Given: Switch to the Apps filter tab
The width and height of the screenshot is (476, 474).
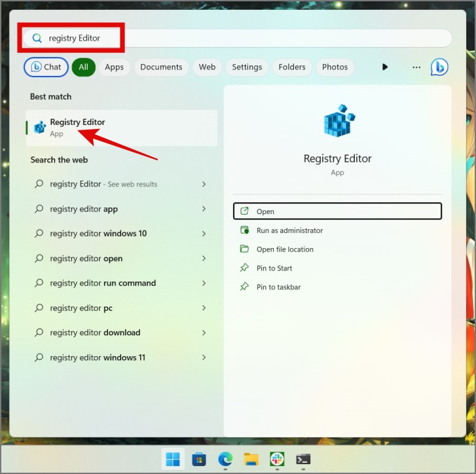Looking at the screenshot, I should (114, 67).
